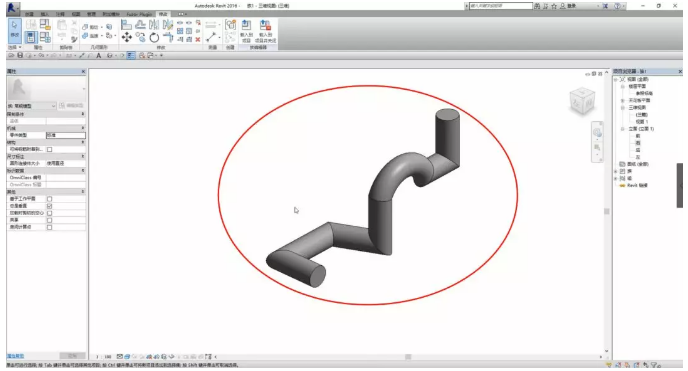Click the title bar search input field

pos(500,6)
